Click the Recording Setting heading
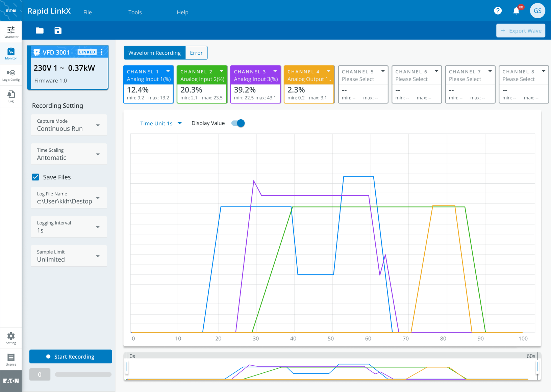The image size is (551, 392). point(57,106)
